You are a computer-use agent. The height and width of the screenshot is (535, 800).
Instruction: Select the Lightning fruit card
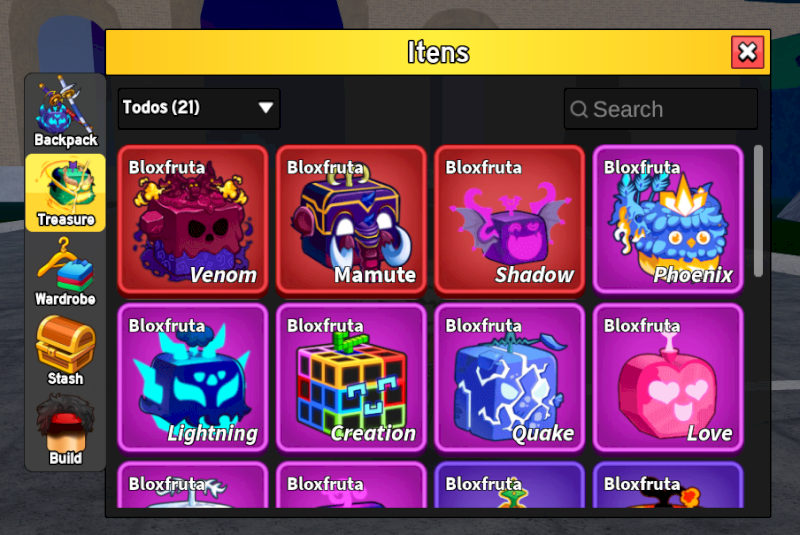tap(193, 378)
